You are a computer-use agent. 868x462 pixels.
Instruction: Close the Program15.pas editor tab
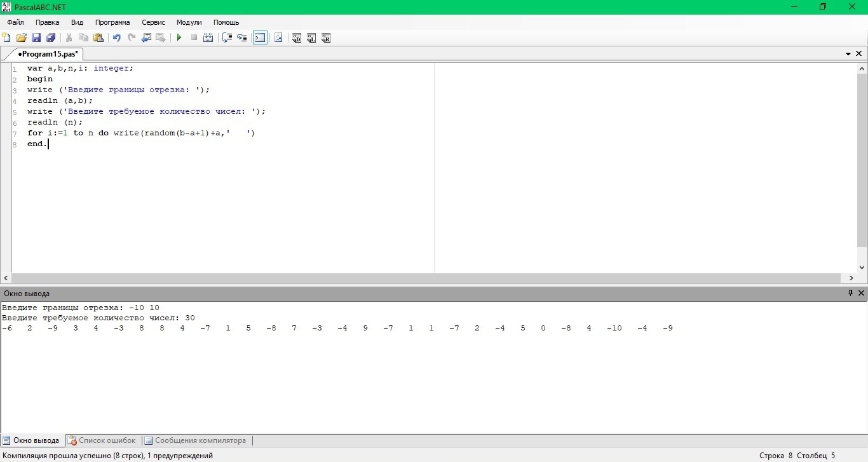click(860, 54)
